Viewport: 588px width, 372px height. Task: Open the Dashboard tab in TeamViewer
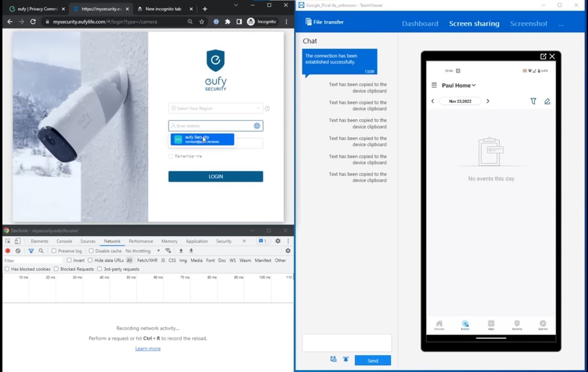pos(420,23)
